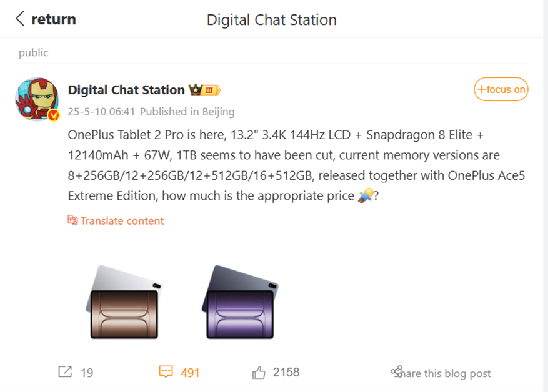Open Digital Chat Station's Iron Man avatar
The width and height of the screenshot is (548, 392).
(x=37, y=99)
